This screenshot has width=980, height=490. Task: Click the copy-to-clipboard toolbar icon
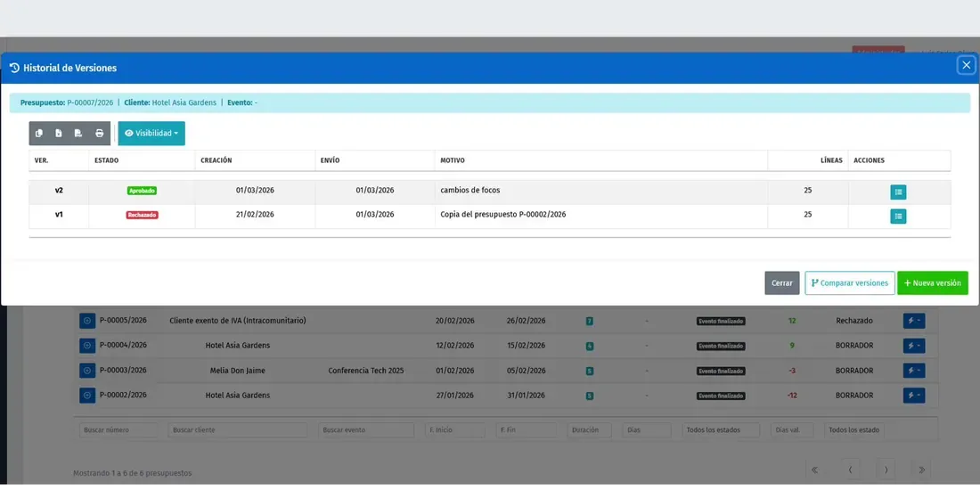[38, 133]
